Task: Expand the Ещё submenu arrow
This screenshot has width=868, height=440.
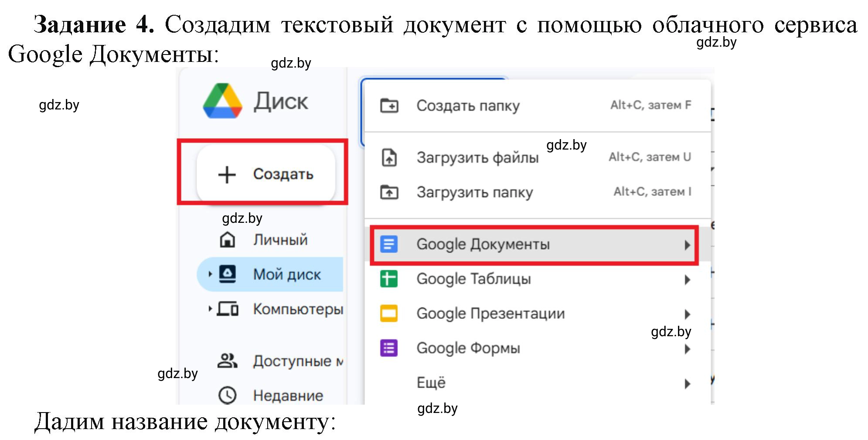Action: [688, 384]
